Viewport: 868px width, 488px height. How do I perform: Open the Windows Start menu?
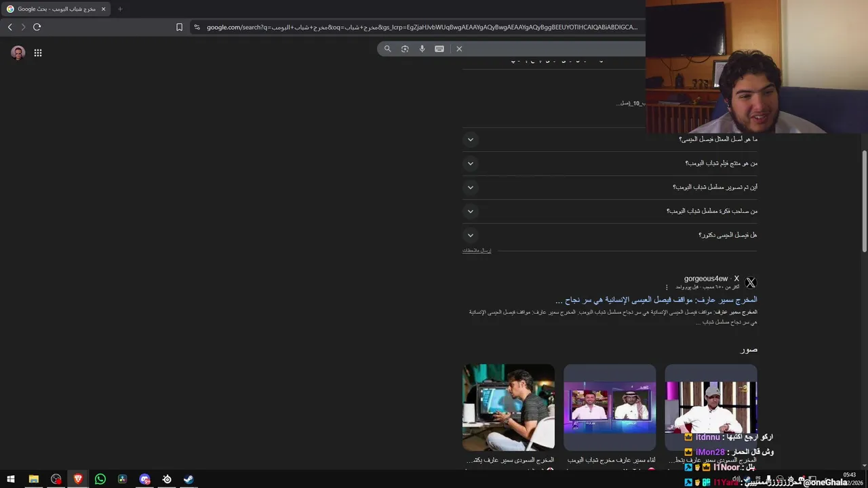[x=11, y=479]
